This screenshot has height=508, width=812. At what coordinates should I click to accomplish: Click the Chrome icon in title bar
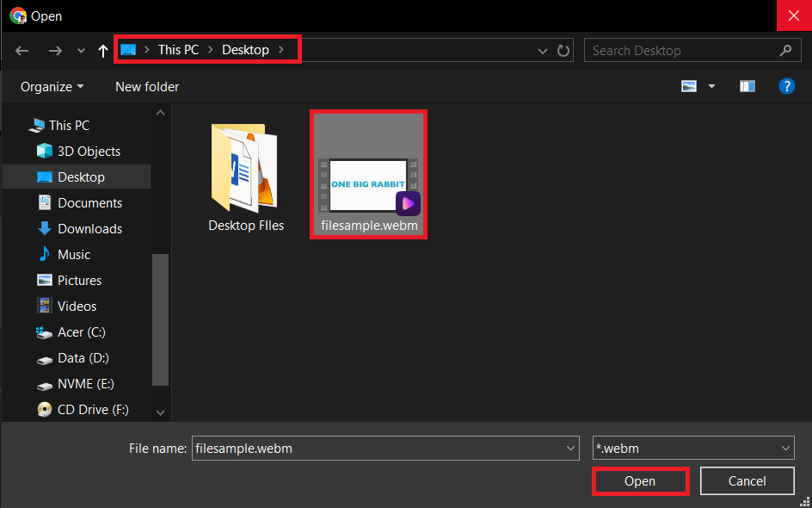point(17,15)
